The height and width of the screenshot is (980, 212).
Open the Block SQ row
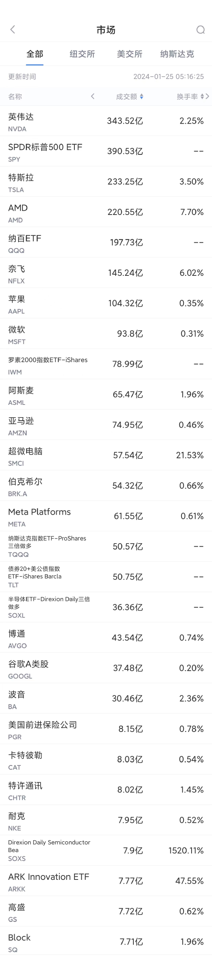point(106,943)
